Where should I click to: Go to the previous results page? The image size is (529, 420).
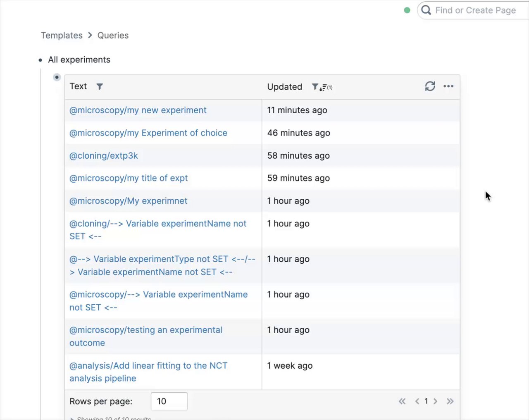[417, 401]
